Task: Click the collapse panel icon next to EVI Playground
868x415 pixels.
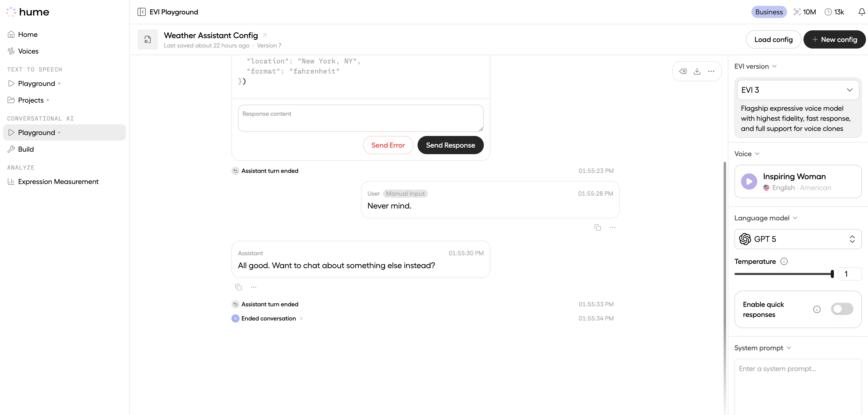Action: point(142,11)
